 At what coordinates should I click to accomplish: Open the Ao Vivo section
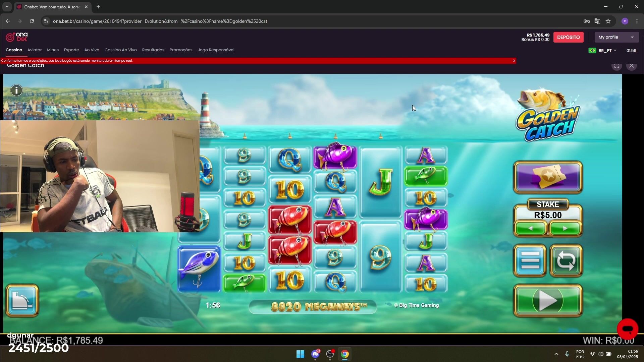click(x=92, y=50)
